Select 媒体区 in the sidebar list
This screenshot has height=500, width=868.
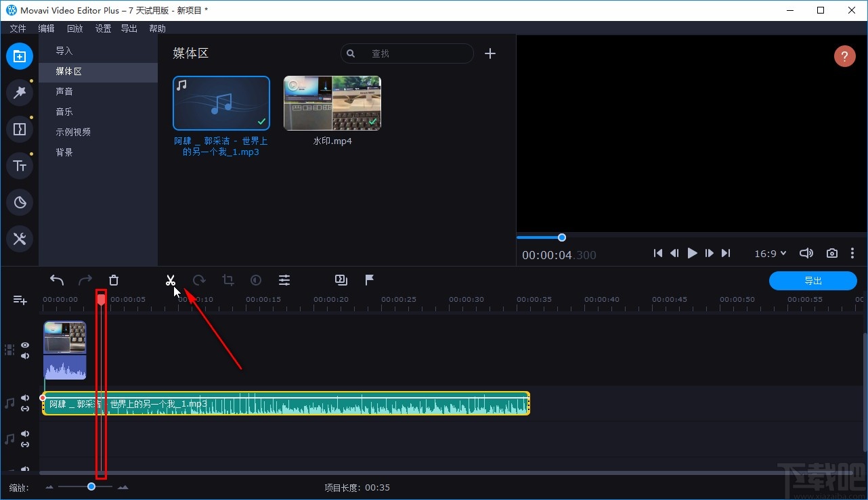[98, 71]
